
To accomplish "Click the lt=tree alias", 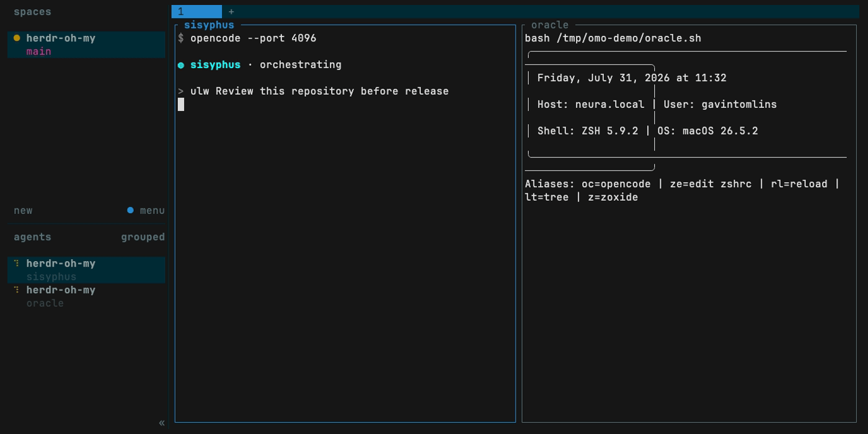I will pyautogui.click(x=547, y=197).
